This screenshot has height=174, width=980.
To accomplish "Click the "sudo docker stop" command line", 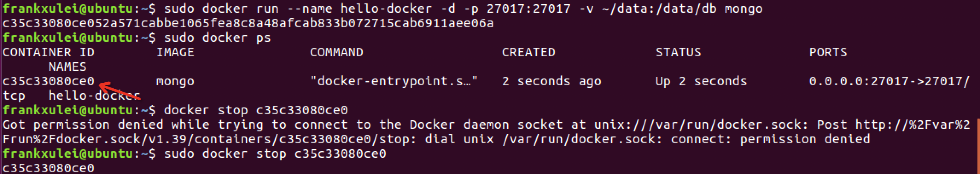I will 275,154.
